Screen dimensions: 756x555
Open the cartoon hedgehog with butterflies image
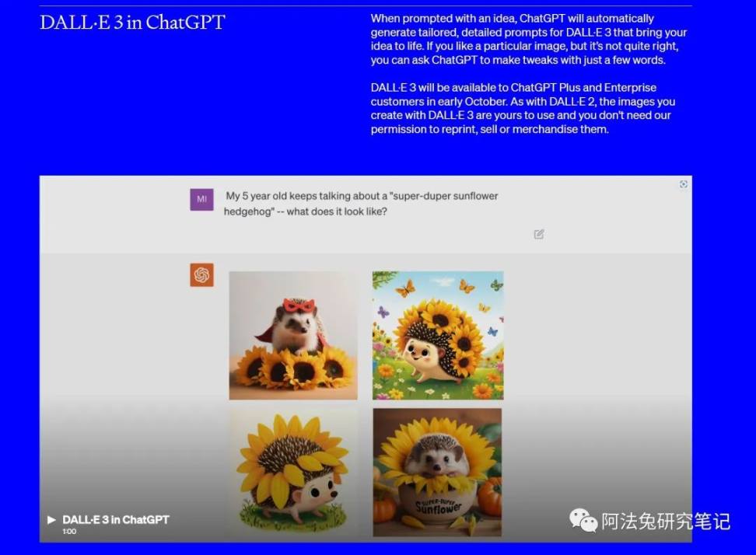pos(438,335)
